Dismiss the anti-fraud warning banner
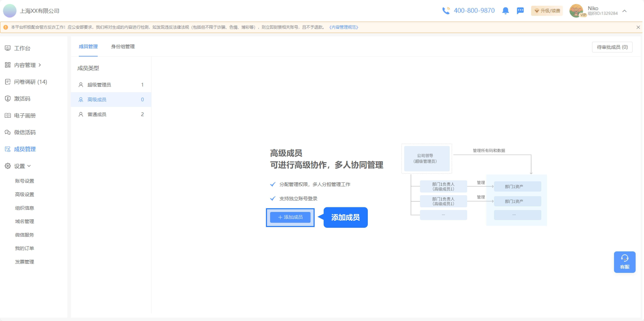Image resolution: width=644 pixels, height=321 pixels. [639, 27]
